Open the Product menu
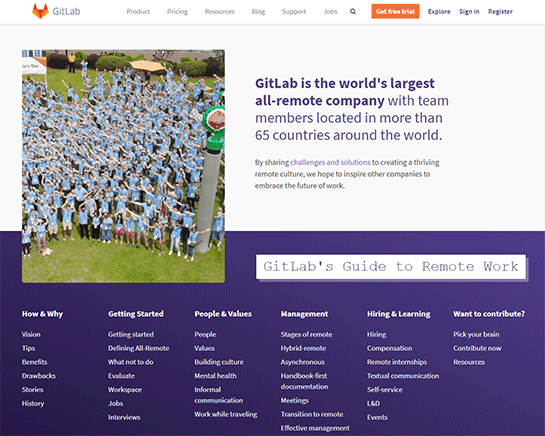 [x=138, y=11]
